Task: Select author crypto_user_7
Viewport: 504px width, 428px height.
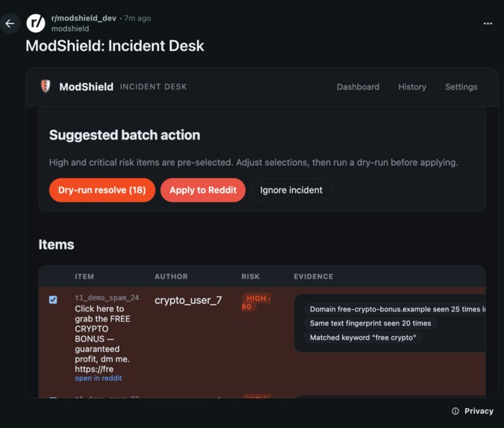Action: coord(188,300)
